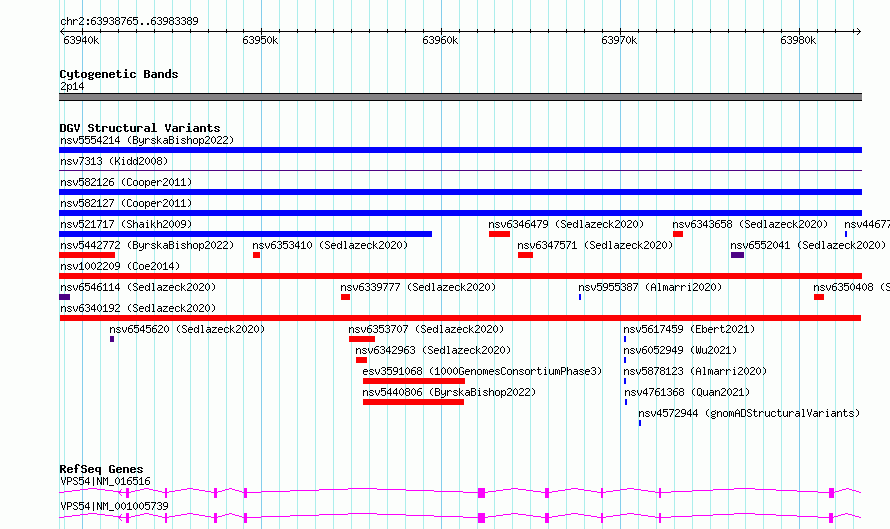
Task: Open the nsv6340192 (Sedlazeck2020) label
Action: [x=138, y=308]
